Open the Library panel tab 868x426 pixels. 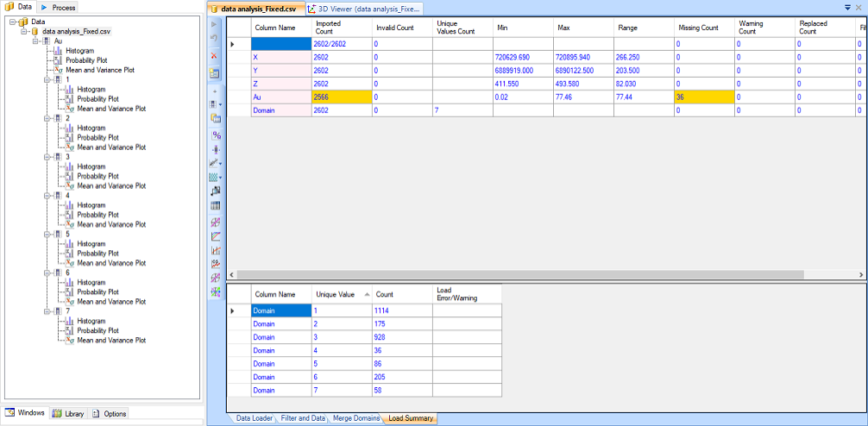(x=69, y=414)
